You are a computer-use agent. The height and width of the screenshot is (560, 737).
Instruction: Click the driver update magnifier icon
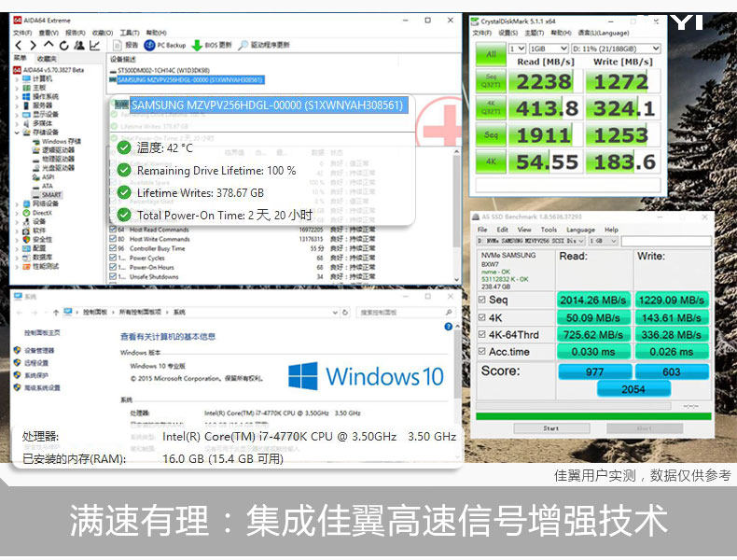[x=243, y=45]
